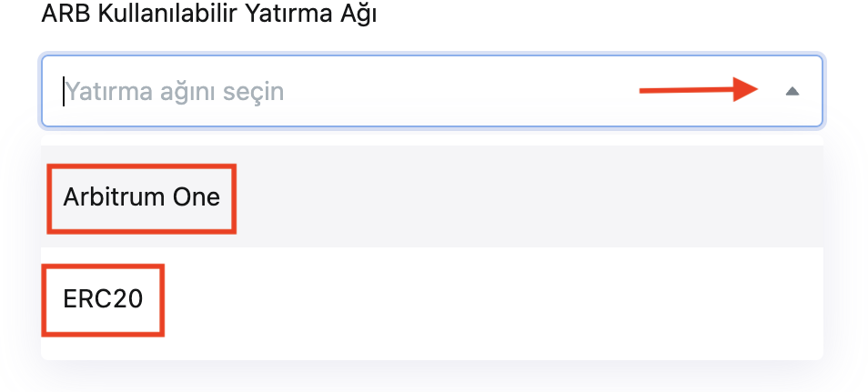
Task: Select Arbitrum One network option
Action: point(432,196)
